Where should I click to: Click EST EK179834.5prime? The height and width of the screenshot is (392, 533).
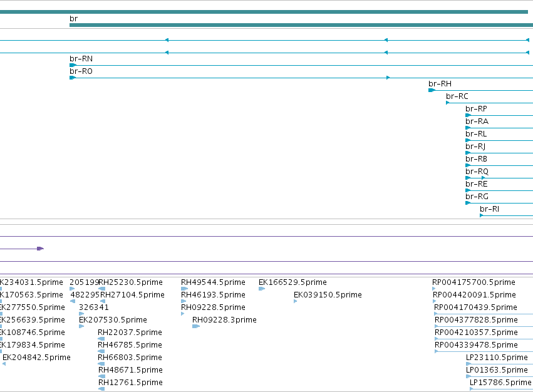coord(33,345)
